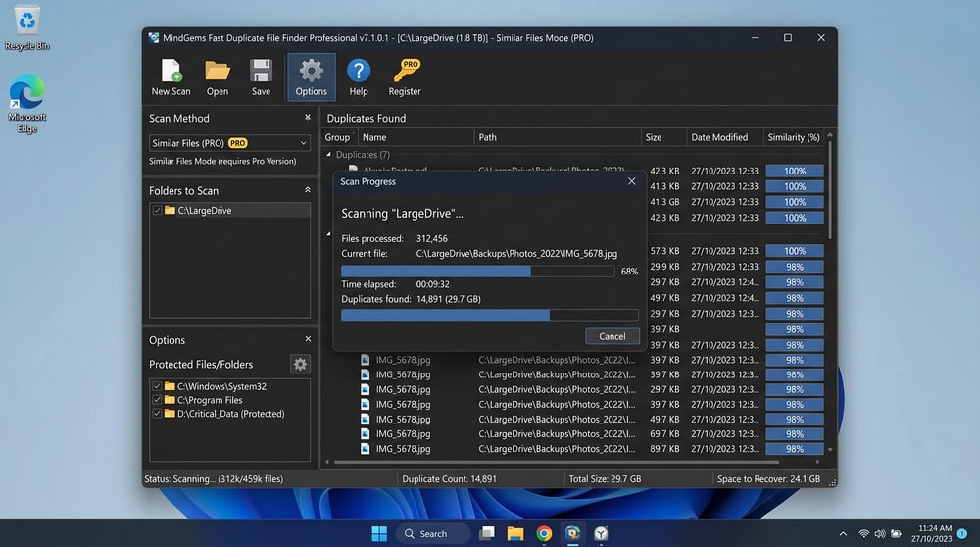This screenshot has height=547, width=980.
Task: Click the 29.9 KB size cell
Action: click(664, 267)
